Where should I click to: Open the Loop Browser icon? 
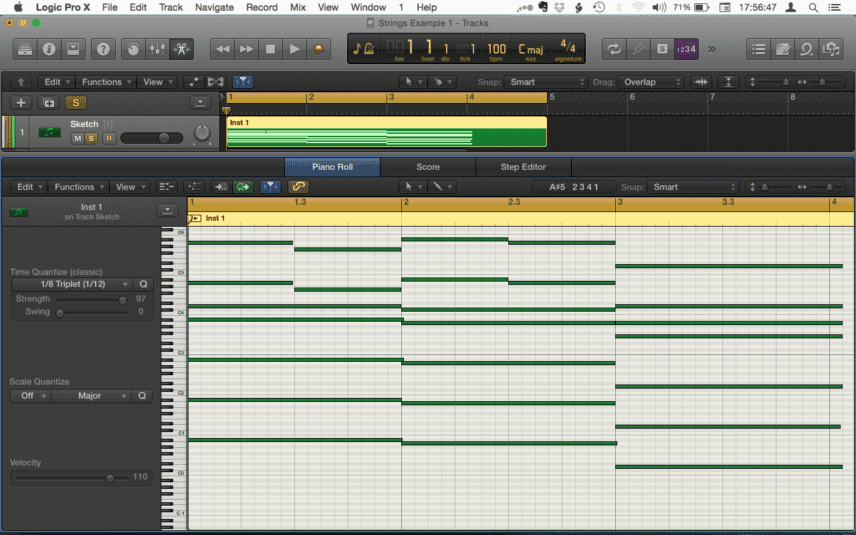pyautogui.click(x=806, y=49)
